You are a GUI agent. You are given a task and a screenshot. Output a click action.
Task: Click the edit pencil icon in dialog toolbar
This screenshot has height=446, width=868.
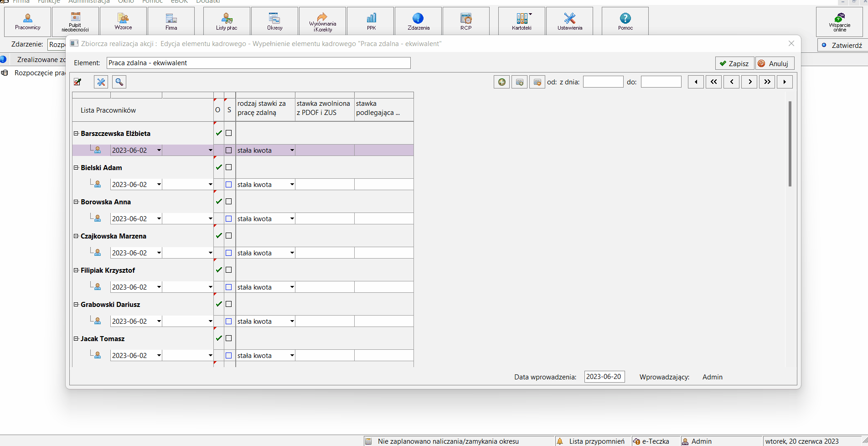77,82
